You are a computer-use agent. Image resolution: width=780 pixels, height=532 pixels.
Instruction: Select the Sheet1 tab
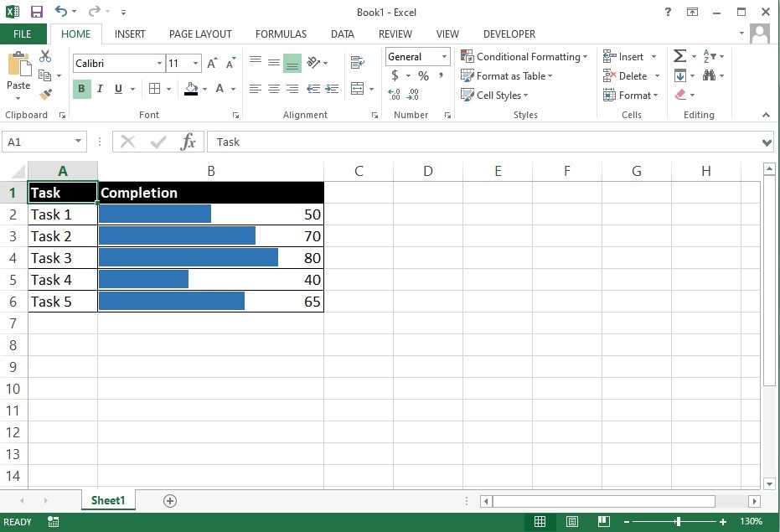pyautogui.click(x=108, y=500)
